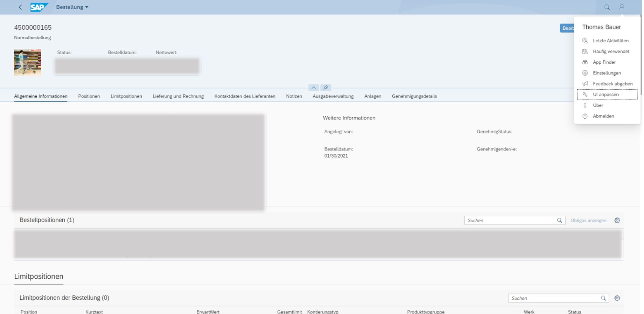Open Bestellpositionen table settings gear
644x314 pixels.
coord(617,221)
